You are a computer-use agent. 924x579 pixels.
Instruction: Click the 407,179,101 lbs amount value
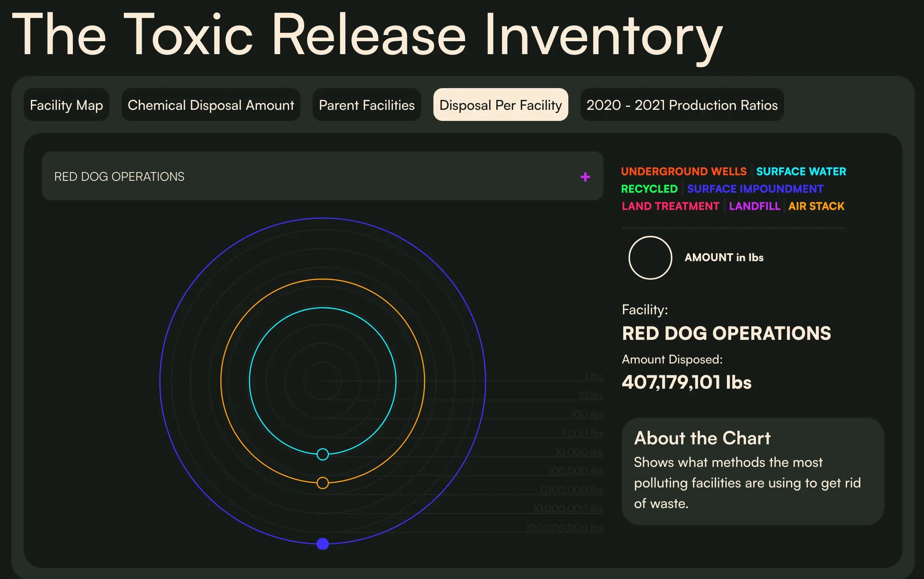[x=687, y=382]
